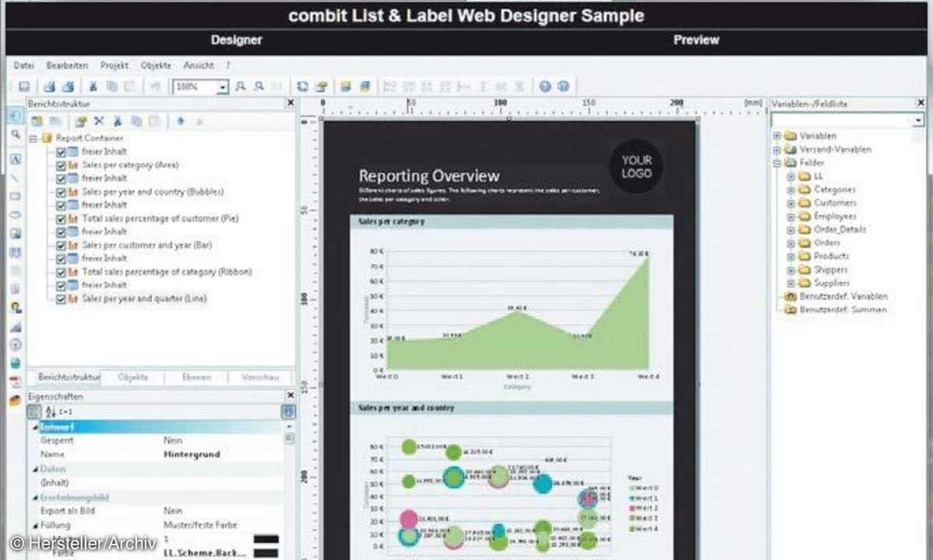Close the Eigenschaften panel
Viewport: 933px width, 560px height.
[290, 395]
